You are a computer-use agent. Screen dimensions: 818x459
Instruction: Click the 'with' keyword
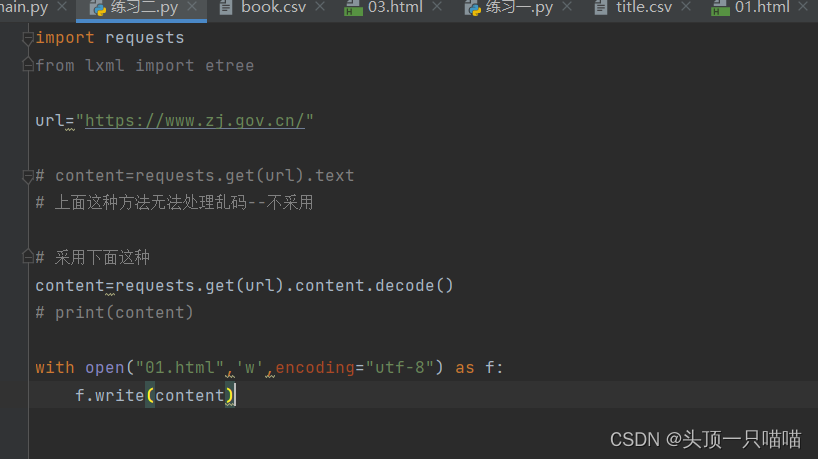tap(55, 368)
